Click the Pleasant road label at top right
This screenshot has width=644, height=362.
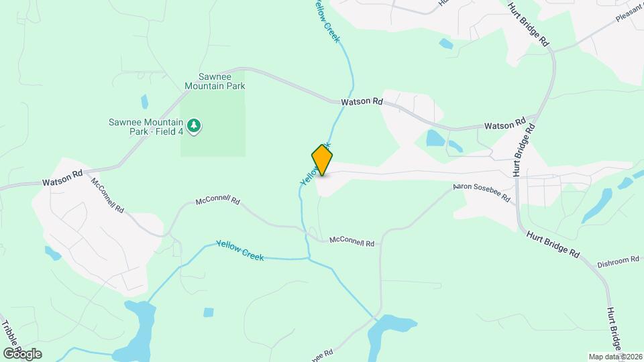[629, 13]
